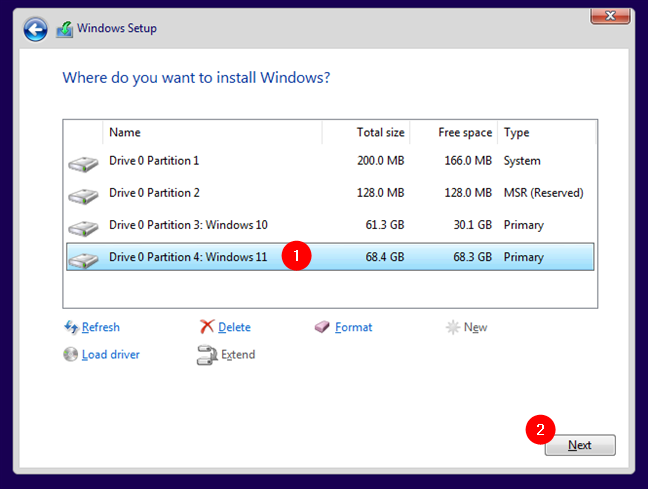
Task: Click the System type cell
Action: (522, 161)
